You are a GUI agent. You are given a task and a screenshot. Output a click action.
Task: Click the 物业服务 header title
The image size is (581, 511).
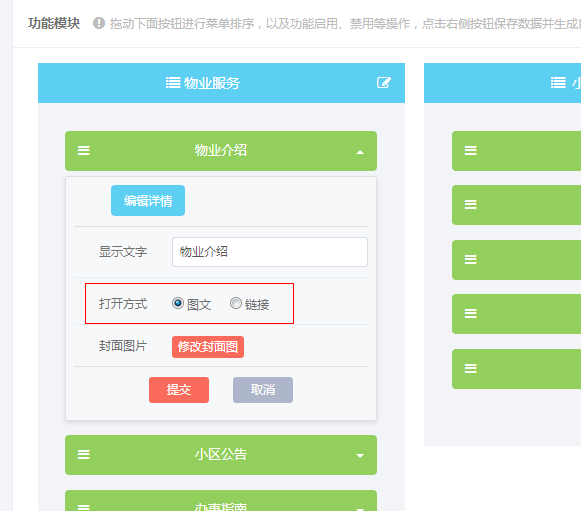(212, 83)
